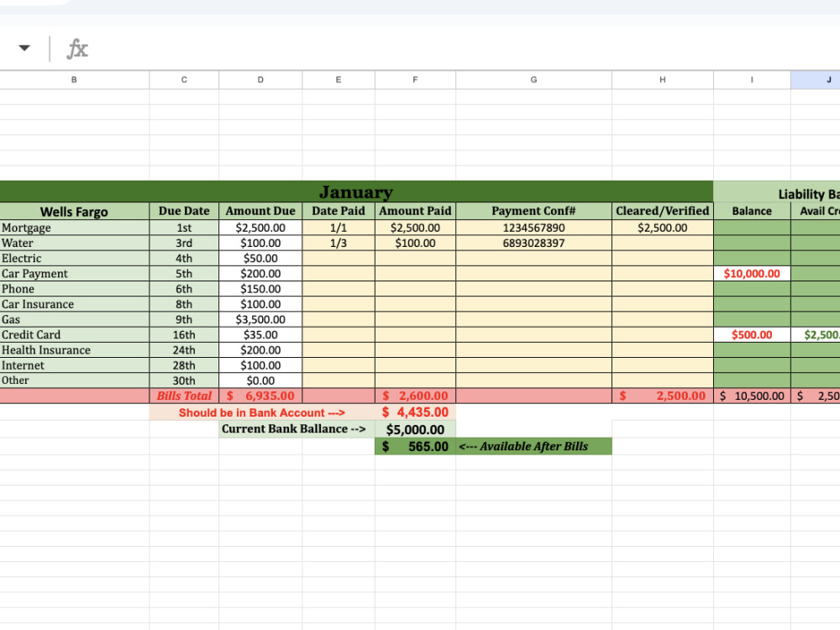Click the Other row label
Screen dimensions: 840x630
[x=15, y=381]
